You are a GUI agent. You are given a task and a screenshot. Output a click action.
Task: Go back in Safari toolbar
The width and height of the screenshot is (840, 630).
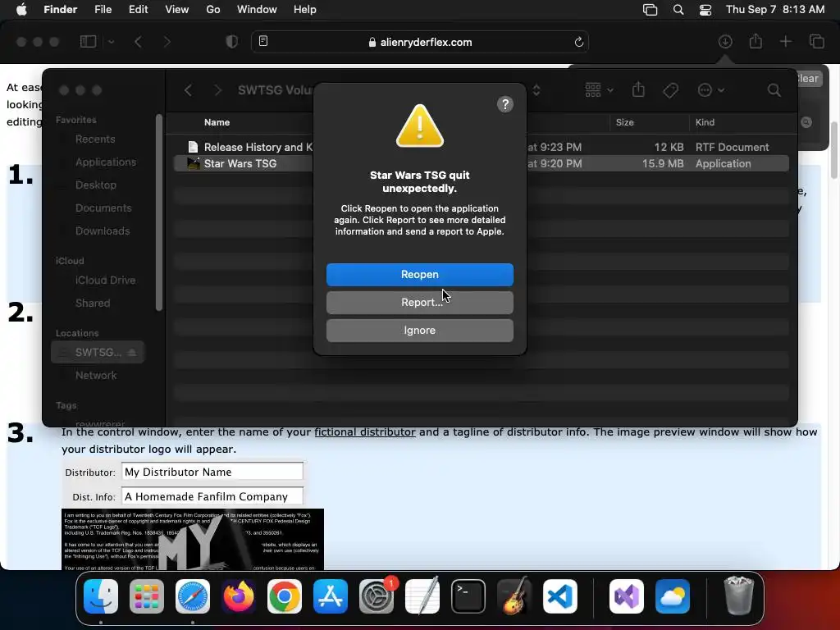[138, 42]
